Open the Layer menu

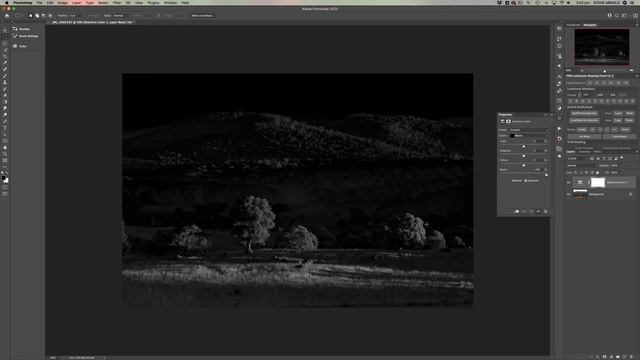point(76,2)
